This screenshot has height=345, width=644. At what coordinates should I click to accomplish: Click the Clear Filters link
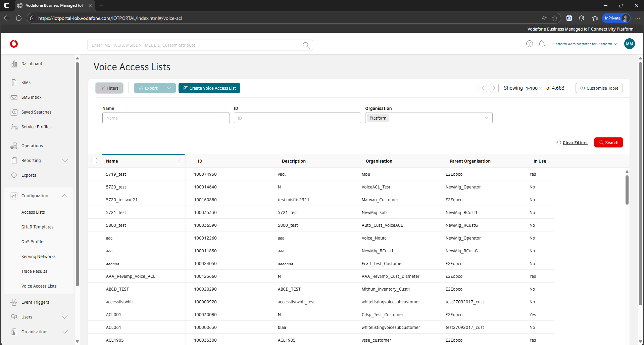coord(575,143)
